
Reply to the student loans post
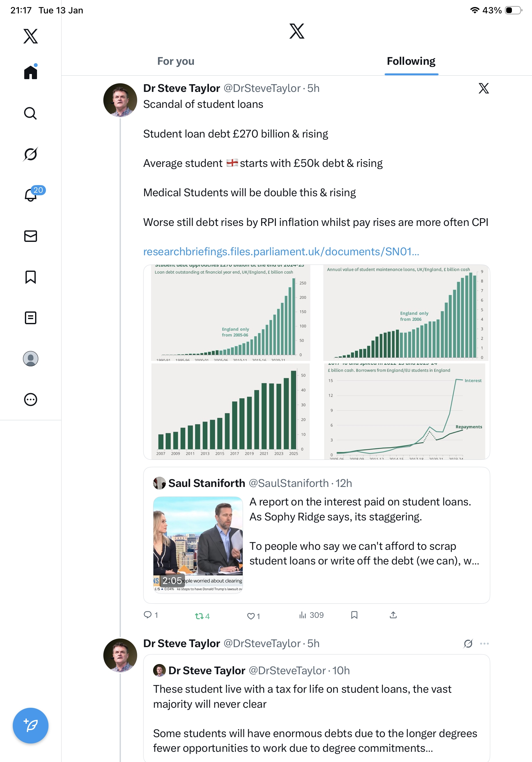click(x=148, y=615)
